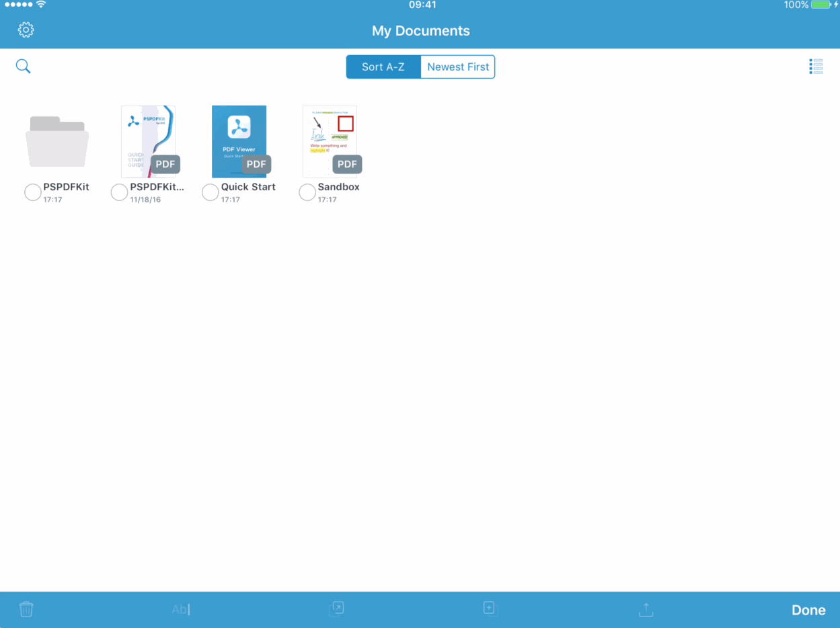The height and width of the screenshot is (628, 840).
Task: Open the search tool
Action: 23,66
